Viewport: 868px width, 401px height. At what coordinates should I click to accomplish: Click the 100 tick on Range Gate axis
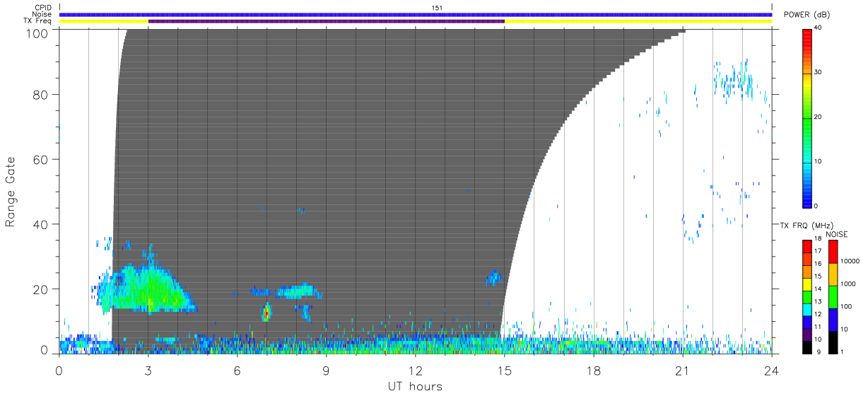[x=37, y=33]
